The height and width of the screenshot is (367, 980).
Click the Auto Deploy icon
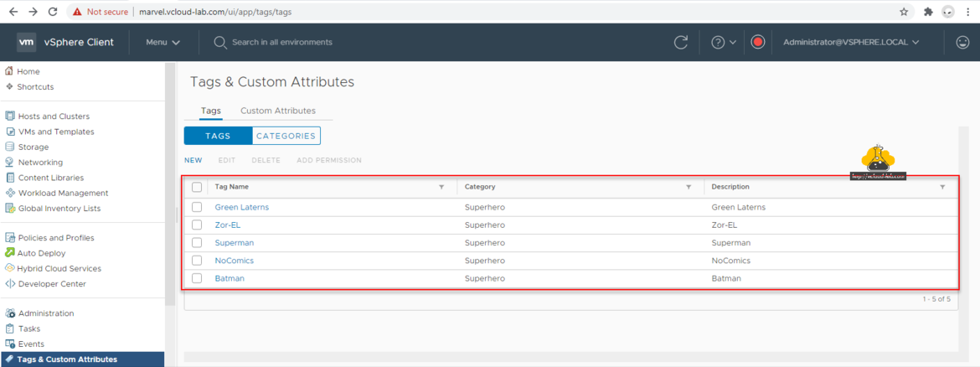coord(9,252)
